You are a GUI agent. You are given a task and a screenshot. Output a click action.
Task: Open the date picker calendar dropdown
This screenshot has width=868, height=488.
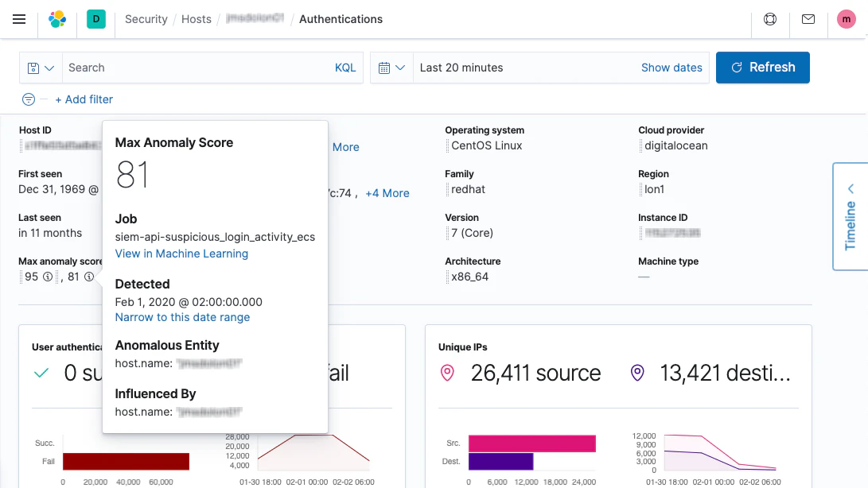391,68
